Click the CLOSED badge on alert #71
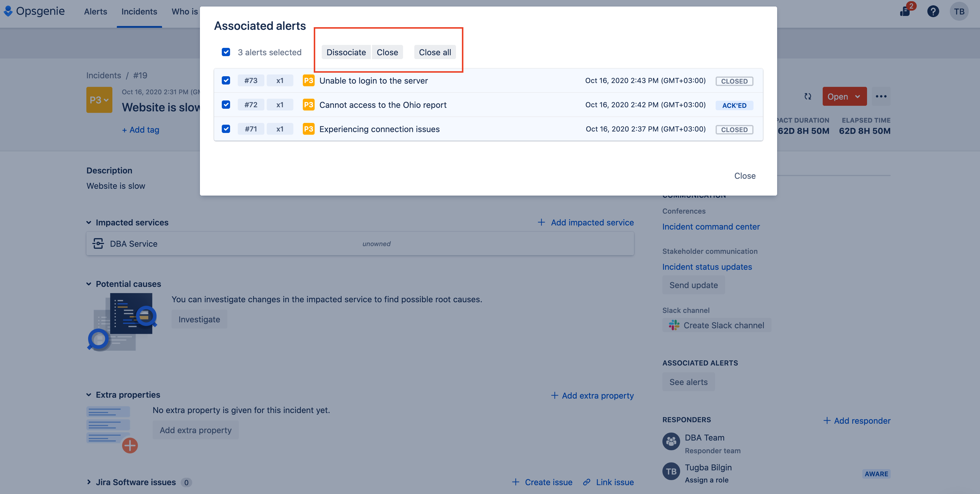Image resolution: width=980 pixels, height=494 pixels. [734, 130]
